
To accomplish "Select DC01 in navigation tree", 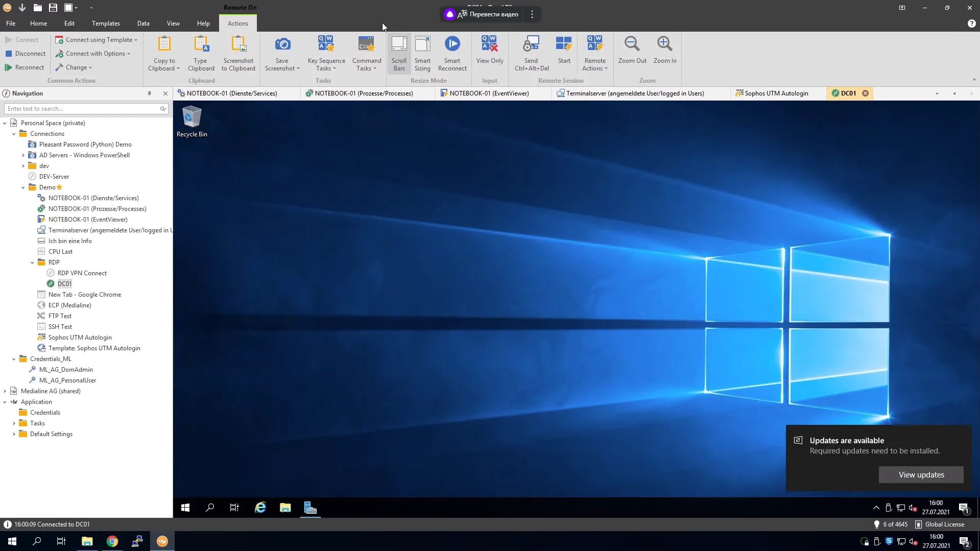I will click(64, 284).
